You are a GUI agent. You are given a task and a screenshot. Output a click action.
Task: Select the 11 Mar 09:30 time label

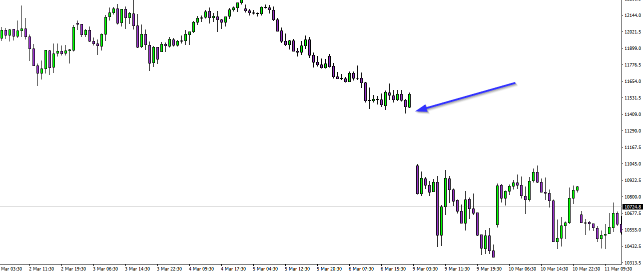tap(618, 269)
